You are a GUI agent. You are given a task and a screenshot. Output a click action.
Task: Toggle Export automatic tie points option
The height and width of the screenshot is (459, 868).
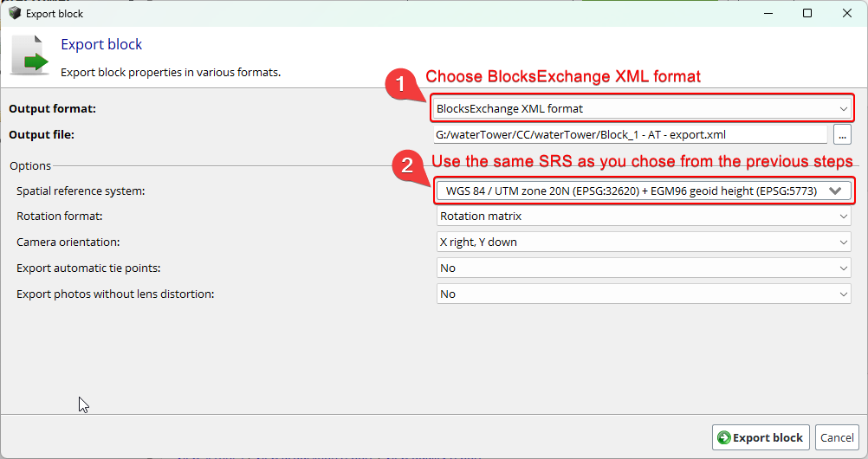(x=644, y=268)
